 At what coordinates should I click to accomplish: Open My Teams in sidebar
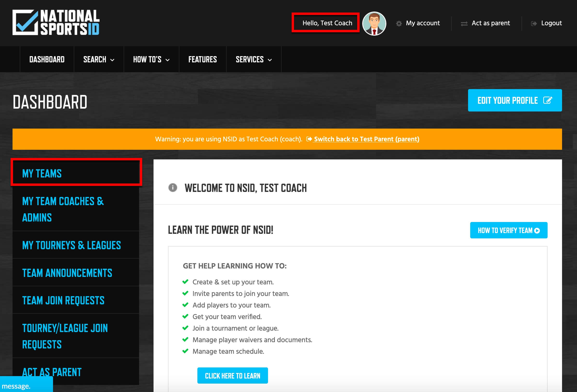(76, 173)
